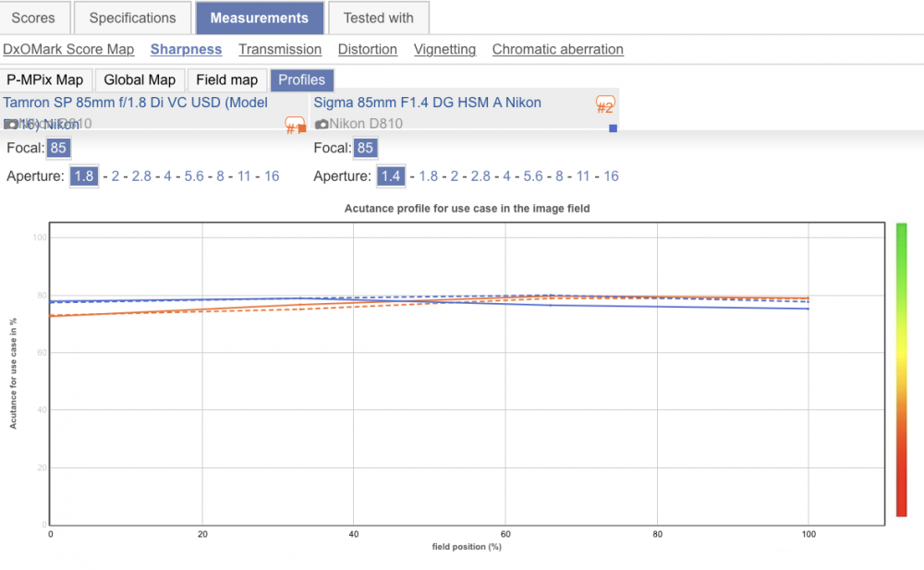Choose Tamron aperture 1.8

(84, 176)
